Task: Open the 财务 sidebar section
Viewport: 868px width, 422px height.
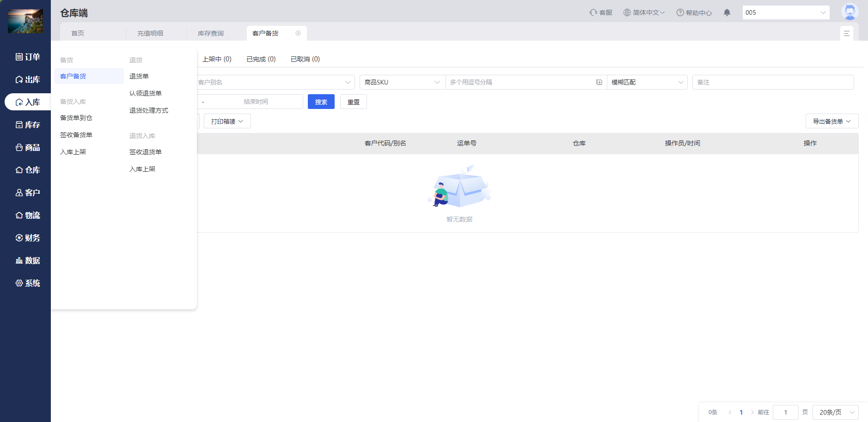Action: 28,238
